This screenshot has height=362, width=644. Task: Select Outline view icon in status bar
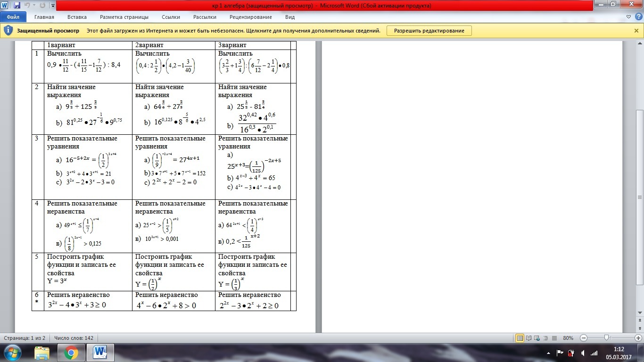tap(545, 338)
